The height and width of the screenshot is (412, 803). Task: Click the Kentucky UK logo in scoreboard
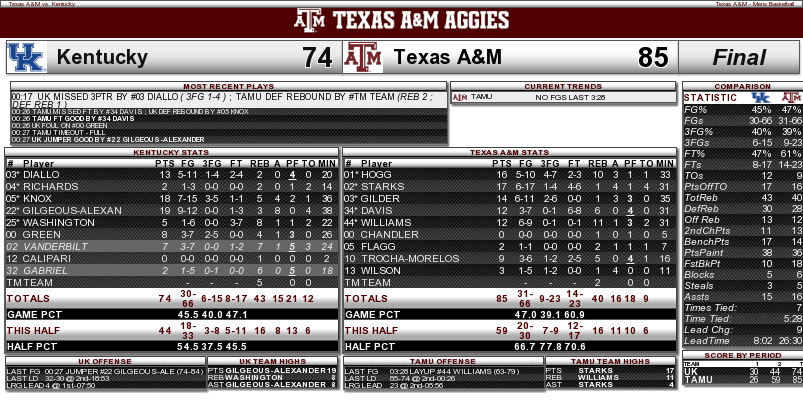coord(27,57)
